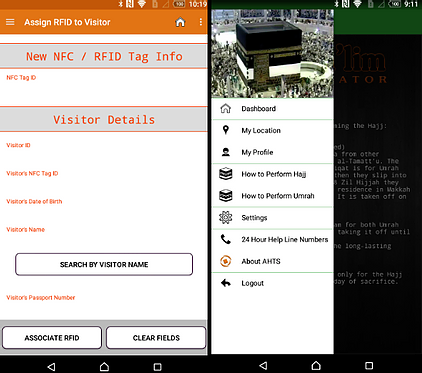The image size is (422, 373).
Task: Click the ASSOCIATE RFID button
Action: click(x=52, y=338)
